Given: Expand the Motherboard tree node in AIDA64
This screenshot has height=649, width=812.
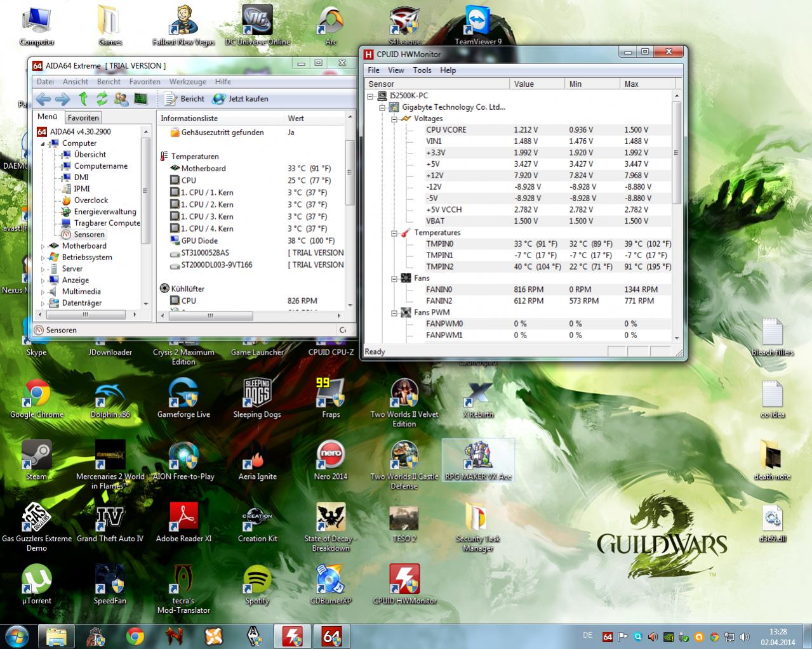Looking at the screenshot, I should coord(43,246).
